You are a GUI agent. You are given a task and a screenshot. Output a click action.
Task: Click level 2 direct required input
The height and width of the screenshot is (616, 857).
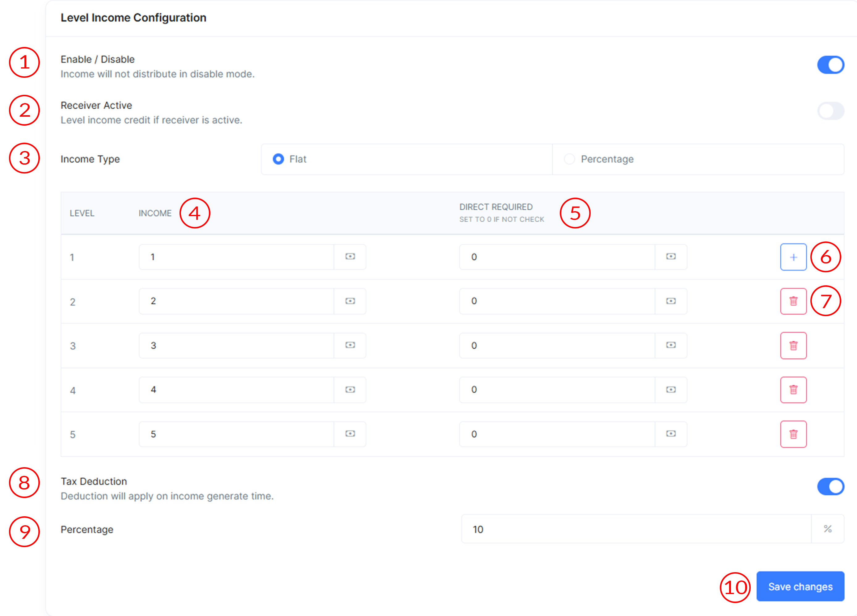click(557, 301)
